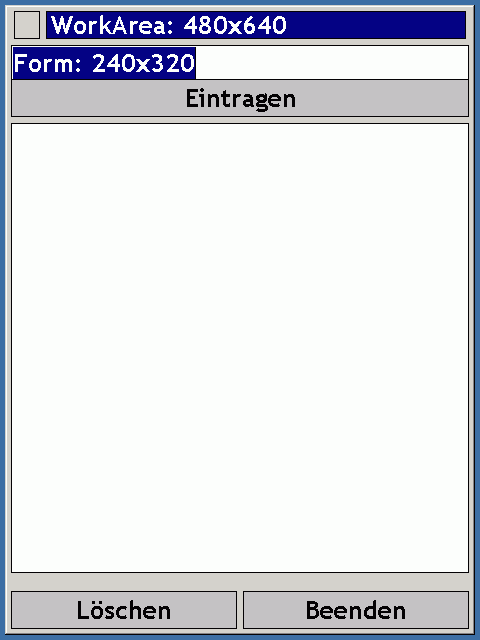Activate the window via its dark blue caption
This screenshot has height=640, width=480.
point(256,25)
